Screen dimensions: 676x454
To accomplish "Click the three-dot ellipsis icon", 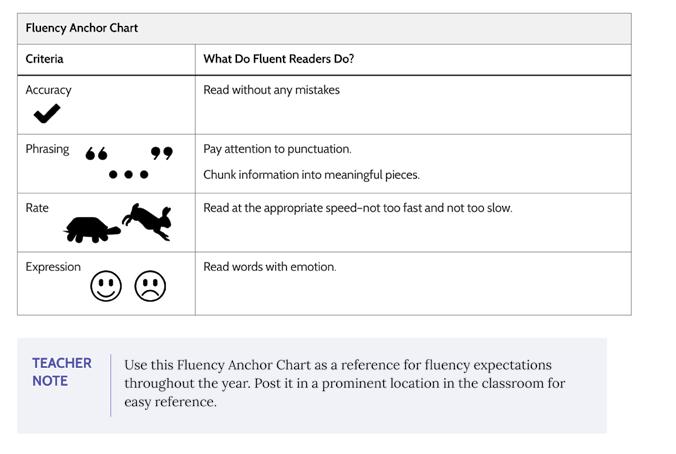I will click(x=128, y=175).
